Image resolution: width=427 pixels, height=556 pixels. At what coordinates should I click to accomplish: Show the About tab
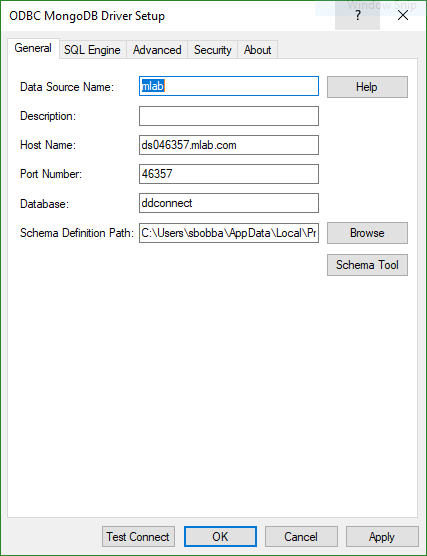(x=257, y=50)
